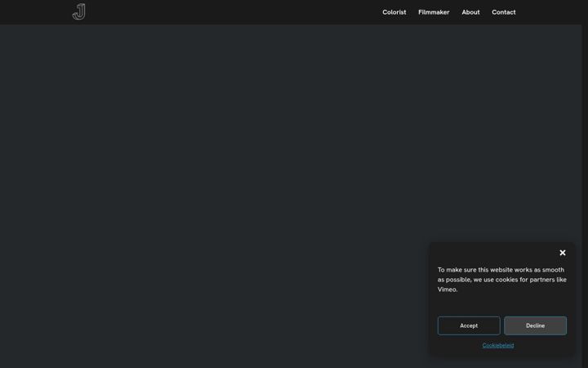
Task: Accept cookies
Action: [x=469, y=325]
